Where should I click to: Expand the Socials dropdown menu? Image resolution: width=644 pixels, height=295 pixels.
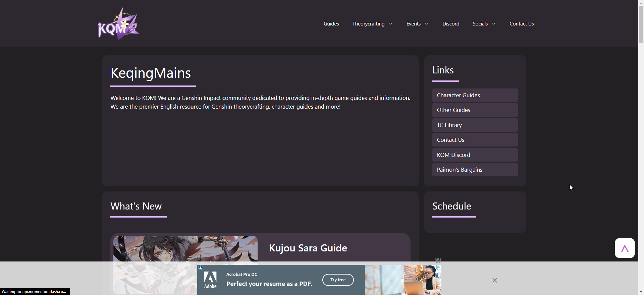pyautogui.click(x=484, y=24)
